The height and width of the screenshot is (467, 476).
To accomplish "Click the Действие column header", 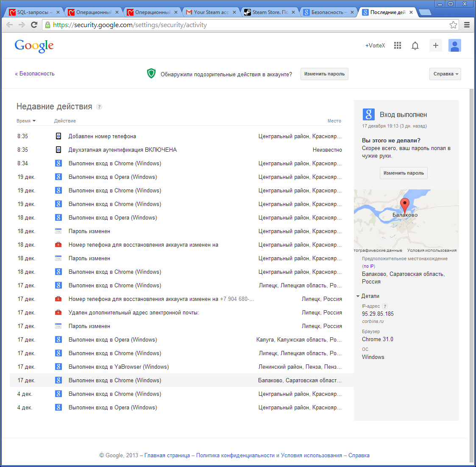I will tap(65, 121).
